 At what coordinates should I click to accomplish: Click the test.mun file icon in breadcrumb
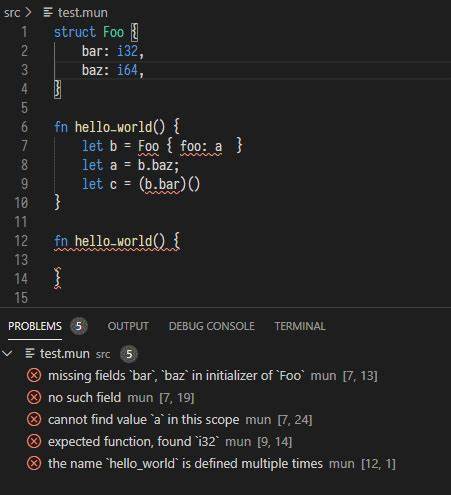48,13
